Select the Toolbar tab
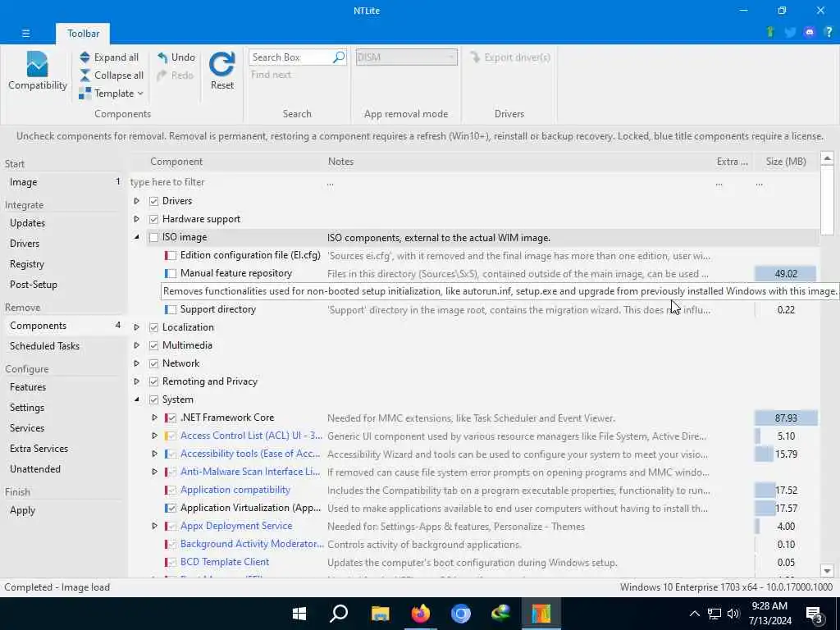This screenshot has width=840, height=630. (83, 33)
